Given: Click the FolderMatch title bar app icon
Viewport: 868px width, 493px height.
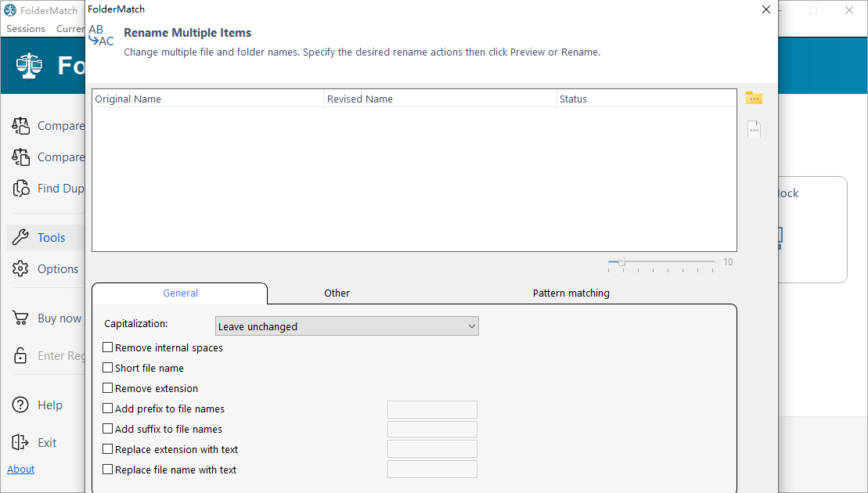Looking at the screenshot, I should [10, 10].
